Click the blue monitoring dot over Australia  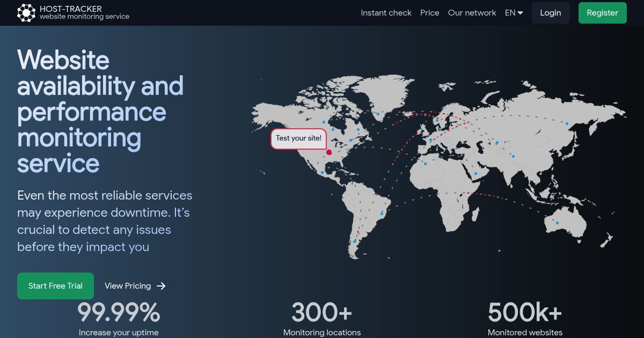tap(557, 223)
